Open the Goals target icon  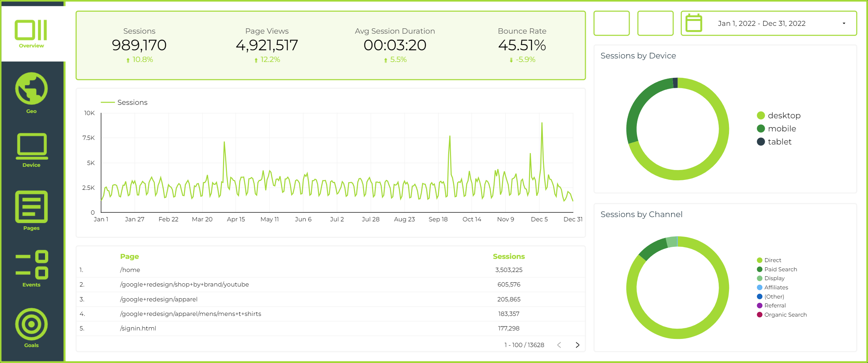coord(31,324)
